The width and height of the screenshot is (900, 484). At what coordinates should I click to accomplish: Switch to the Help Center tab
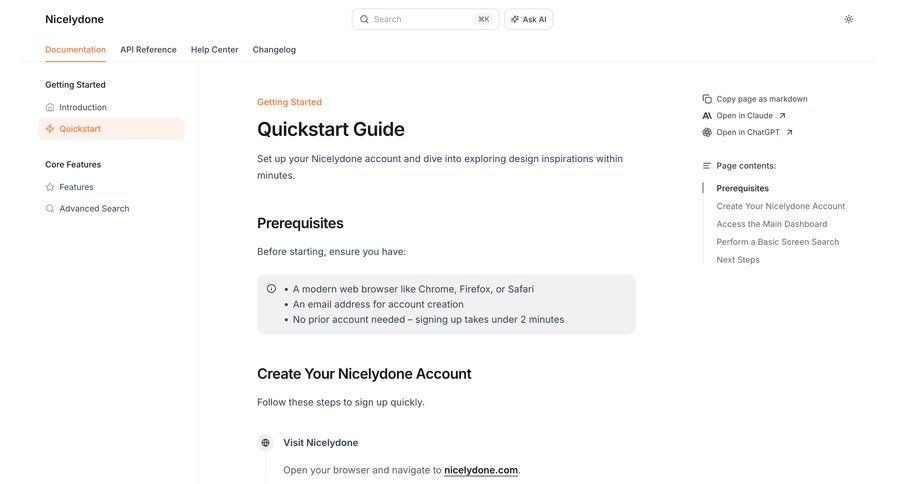pos(214,49)
